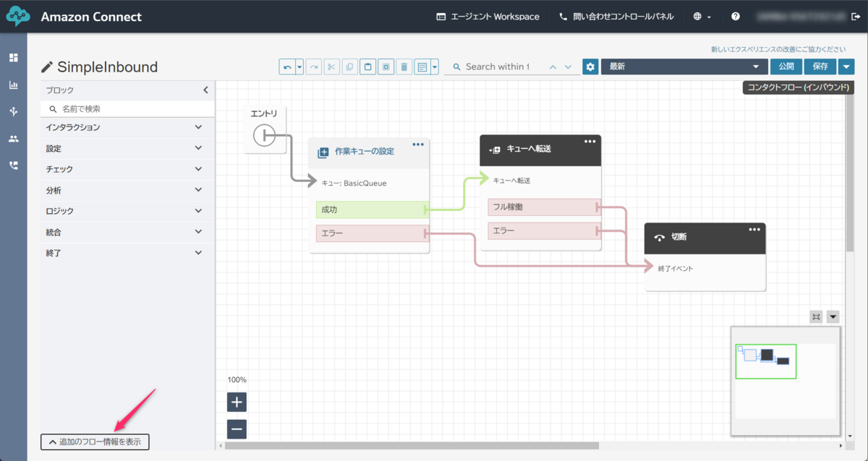Zoom out with the minus button
This screenshot has width=868, height=461.
coord(237,429)
